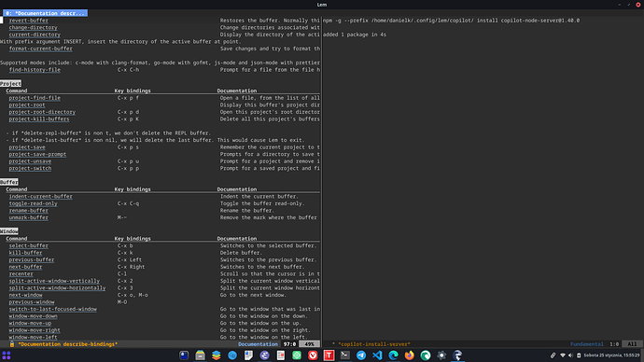
Task: Open the split-active-window-vertically link
Action: (x=54, y=281)
